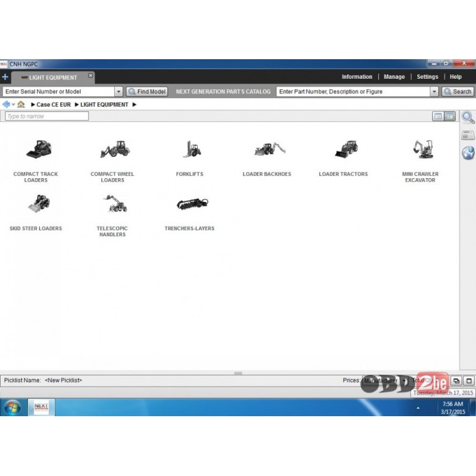Click picklist restore window icon
Screen dimensions: 476x476
[456, 381]
